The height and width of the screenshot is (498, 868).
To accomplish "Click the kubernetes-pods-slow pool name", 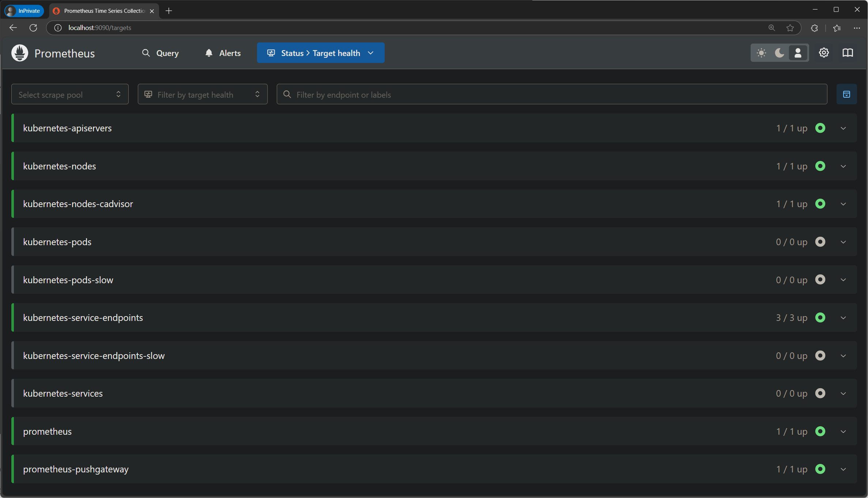I will (x=68, y=280).
